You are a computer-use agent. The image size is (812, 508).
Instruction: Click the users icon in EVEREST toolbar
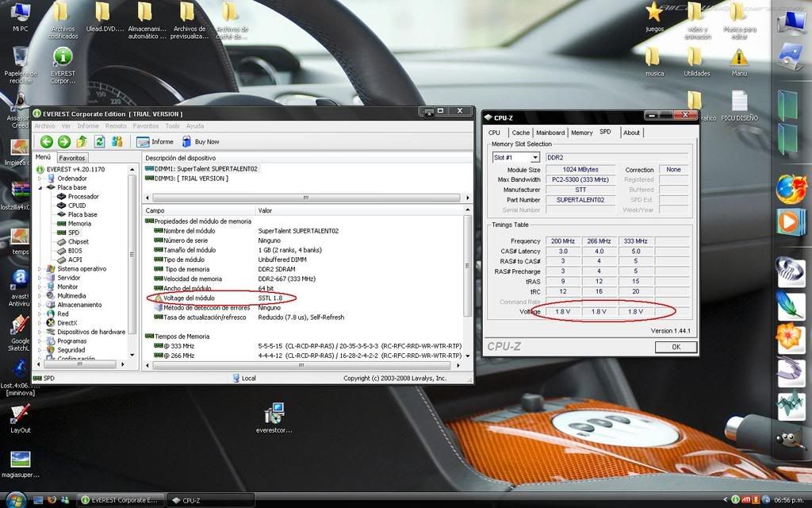(117, 141)
